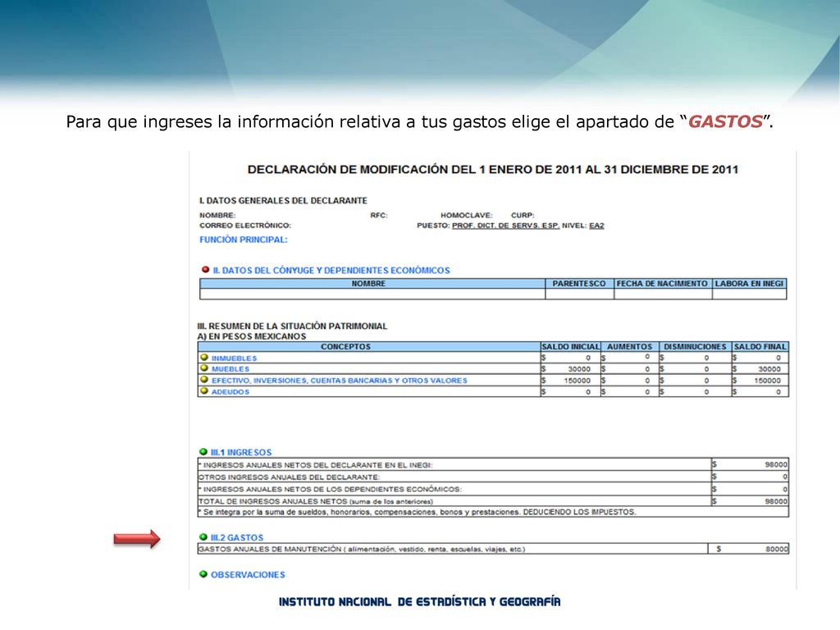Click the gastos anuales de manutención row
The image size is (840, 630).
493,549
